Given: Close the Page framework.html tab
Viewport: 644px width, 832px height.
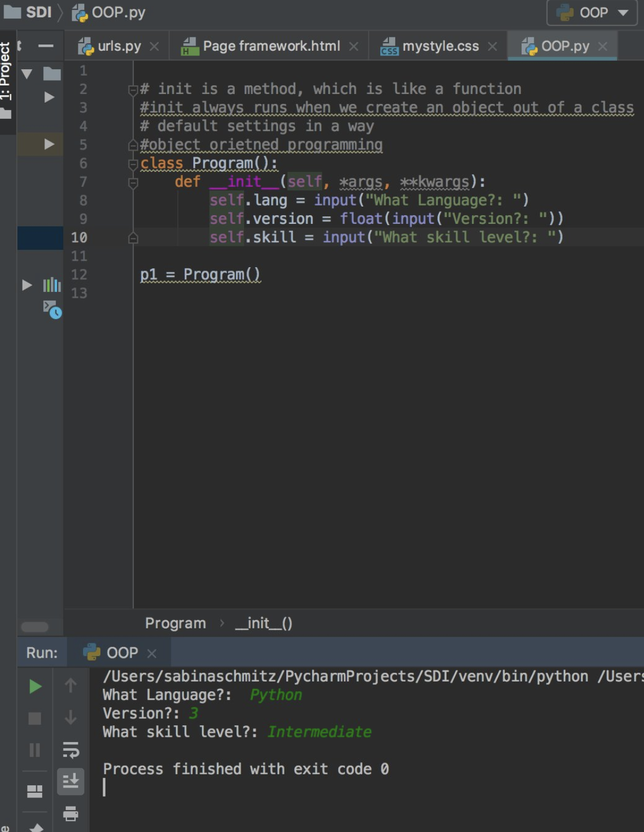Looking at the screenshot, I should (x=354, y=47).
